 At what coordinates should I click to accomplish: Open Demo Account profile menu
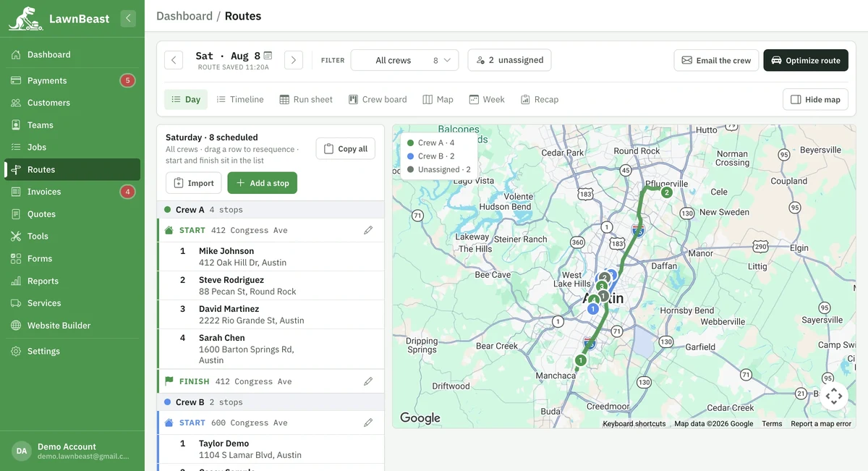[72, 451]
